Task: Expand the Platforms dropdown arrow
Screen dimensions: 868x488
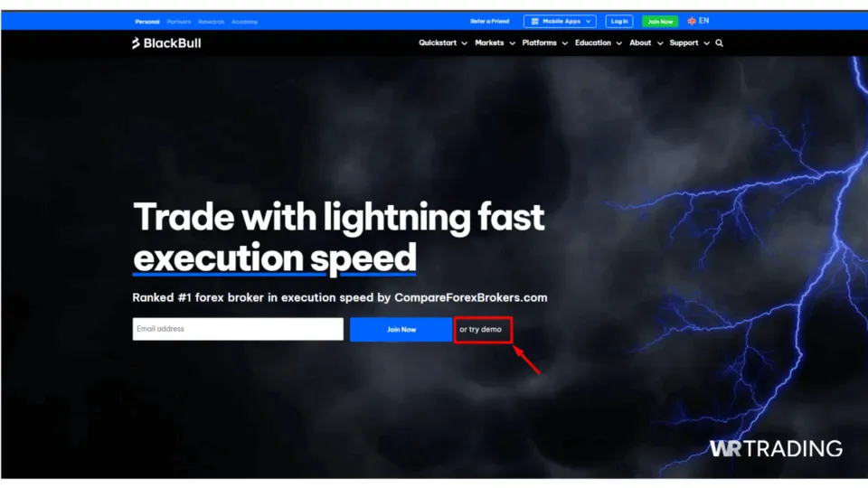Action: click(564, 43)
